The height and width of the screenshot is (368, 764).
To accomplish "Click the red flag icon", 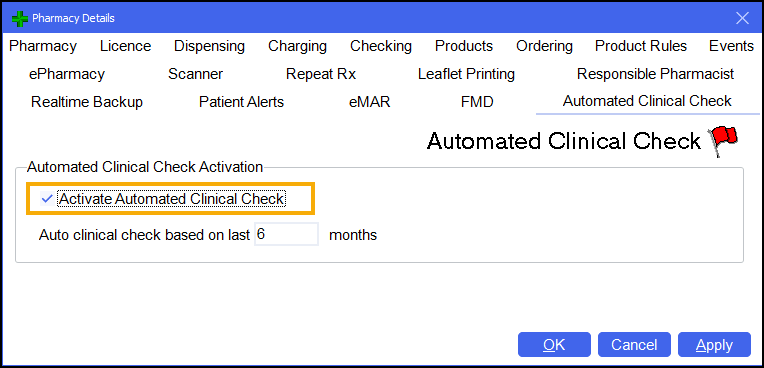I will tap(724, 141).
